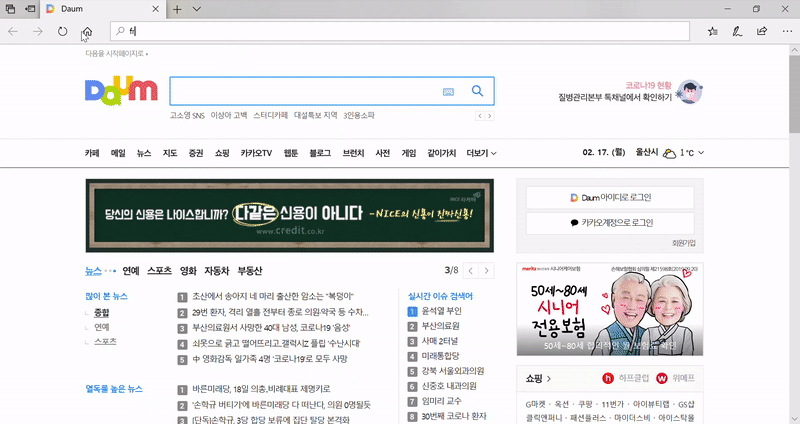800x424 pixels.
Task: Open the 지도 menu item
Action: pyautogui.click(x=170, y=153)
